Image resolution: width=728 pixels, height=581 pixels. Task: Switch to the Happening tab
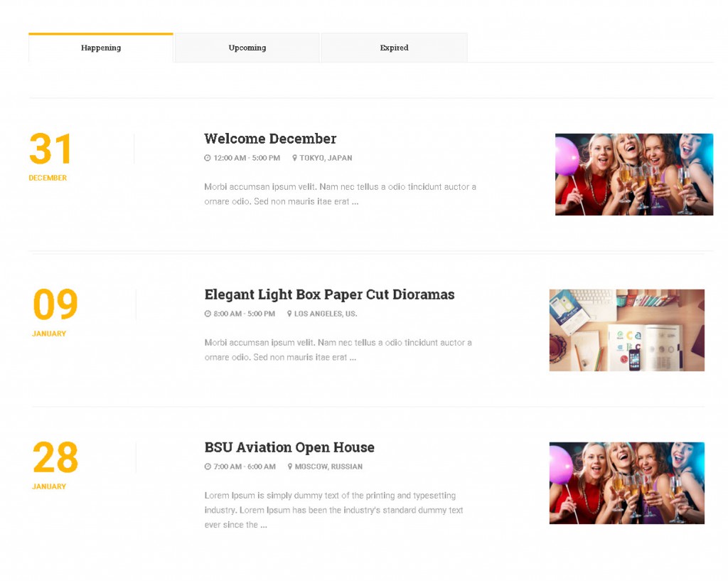click(x=101, y=48)
